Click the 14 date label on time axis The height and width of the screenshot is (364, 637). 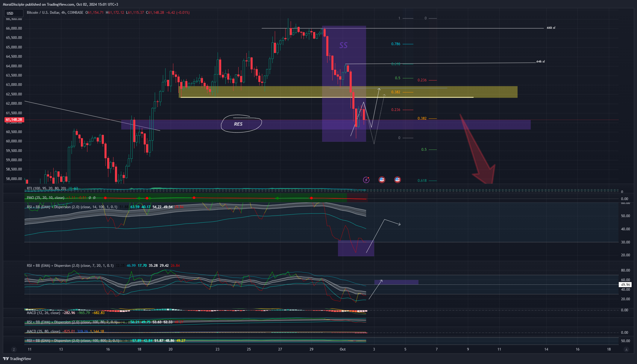546,349
